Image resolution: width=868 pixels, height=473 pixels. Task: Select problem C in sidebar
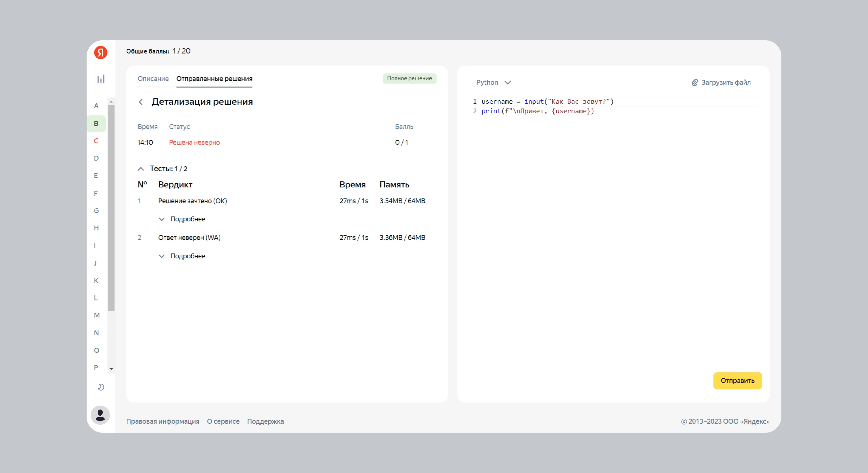(x=96, y=141)
